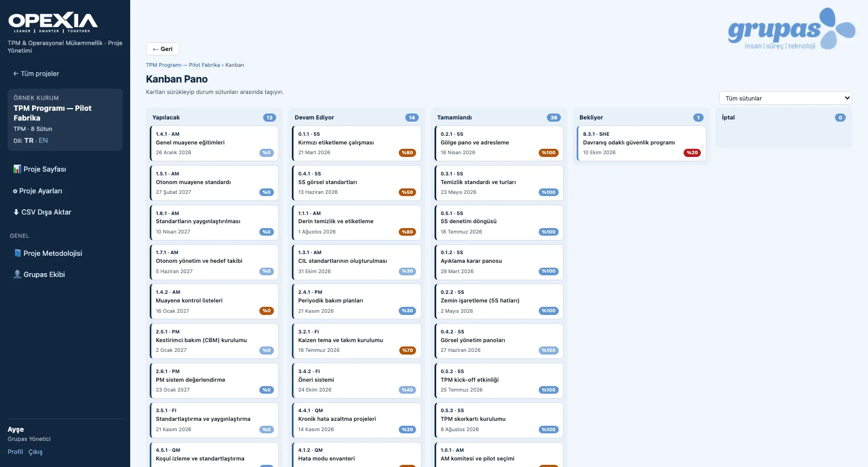
Task: Open the Gölge pano ve adresleme card
Action: 499,143
